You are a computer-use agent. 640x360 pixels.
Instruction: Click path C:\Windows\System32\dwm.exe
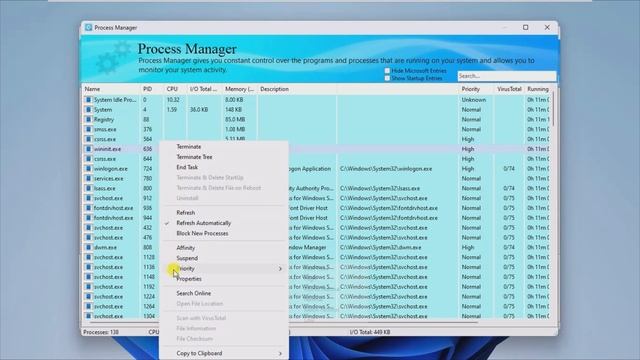(x=380, y=247)
